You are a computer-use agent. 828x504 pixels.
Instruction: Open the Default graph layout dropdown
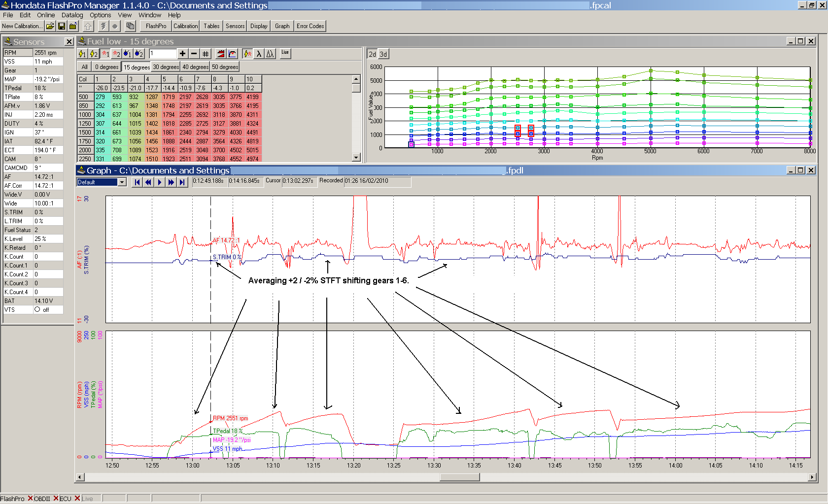[122, 182]
